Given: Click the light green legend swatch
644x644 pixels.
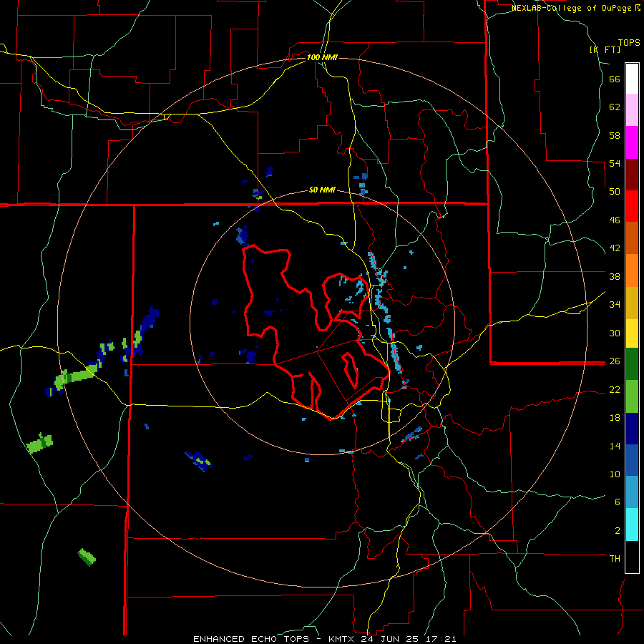Looking at the screenshot, I should pos(632,396).
